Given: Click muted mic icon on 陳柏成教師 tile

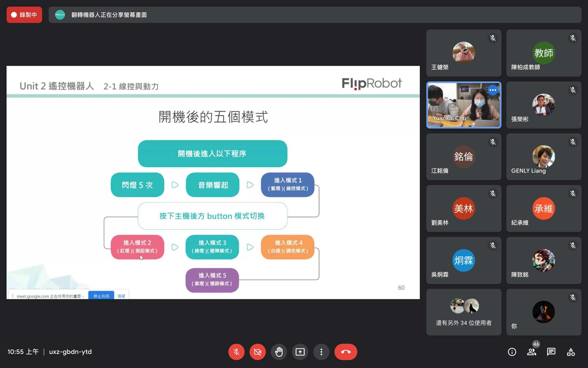Looking at the screenshot, I should [x=573, y=38].
